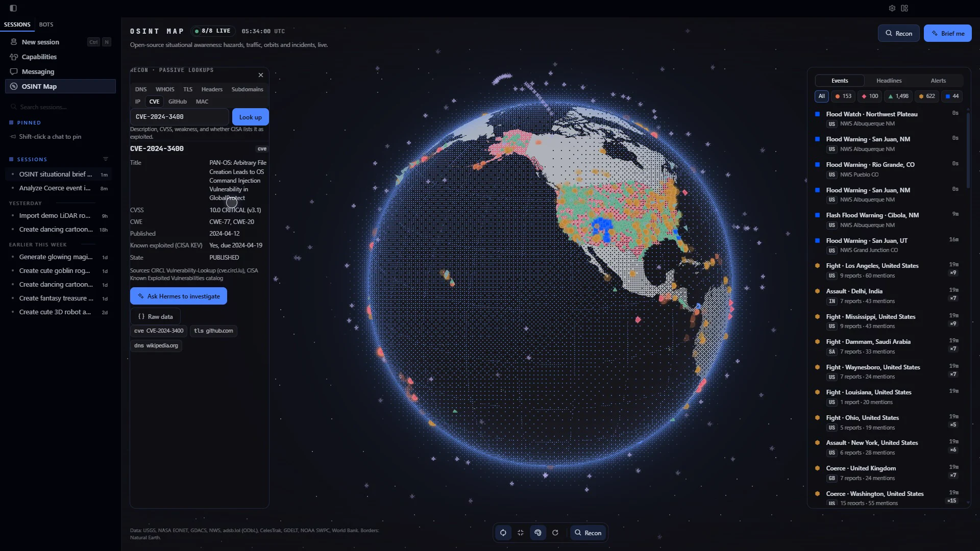Click the Look up button

pos(251,117)
